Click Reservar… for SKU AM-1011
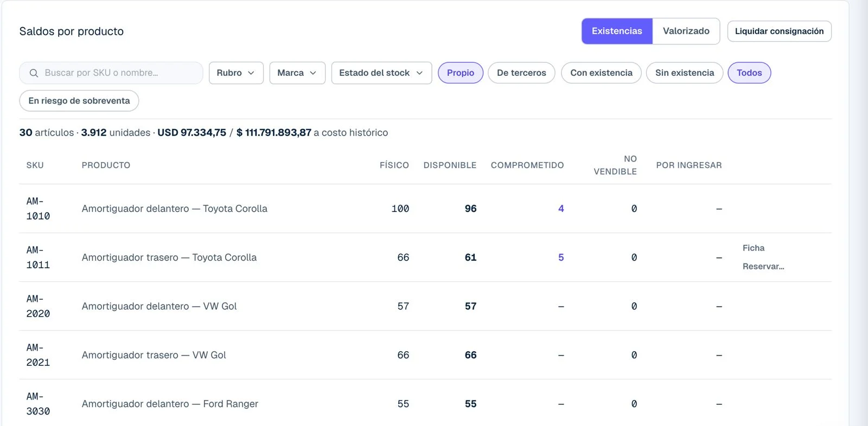This screenshot has height=426, width=868. [763, 267]
